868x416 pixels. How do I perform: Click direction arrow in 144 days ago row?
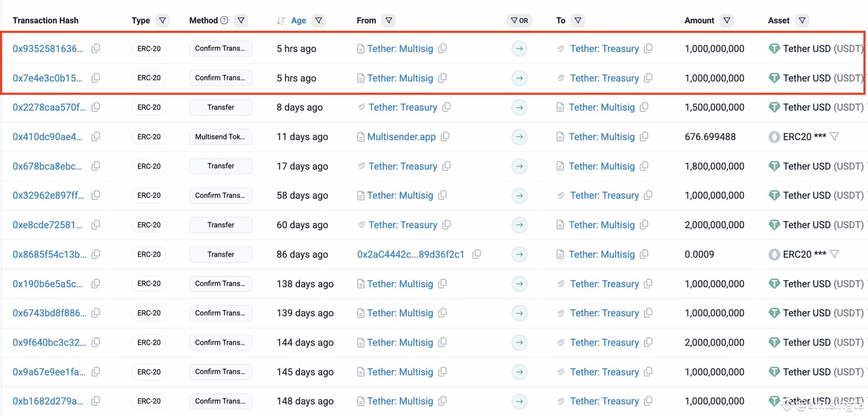point(519,343)
